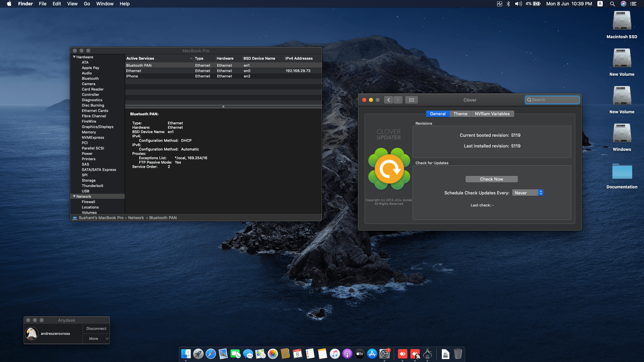Open Podcasts from the dock
The width and height of the screenshot is (644, 362).
click(347, 354)
